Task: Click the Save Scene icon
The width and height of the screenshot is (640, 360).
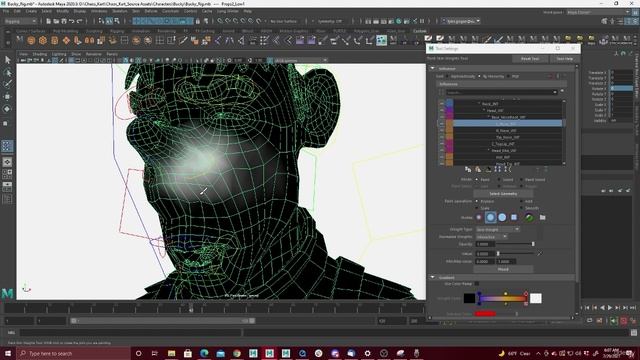Action: (x=64, y=21)
